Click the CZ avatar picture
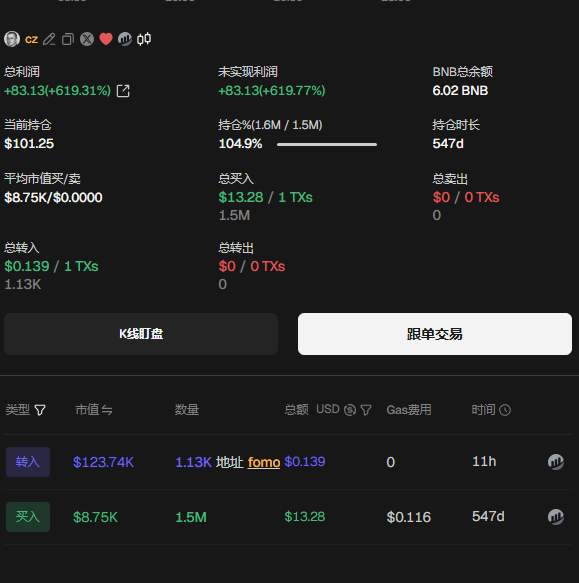The image size is (579, 583). pos(12,39)
